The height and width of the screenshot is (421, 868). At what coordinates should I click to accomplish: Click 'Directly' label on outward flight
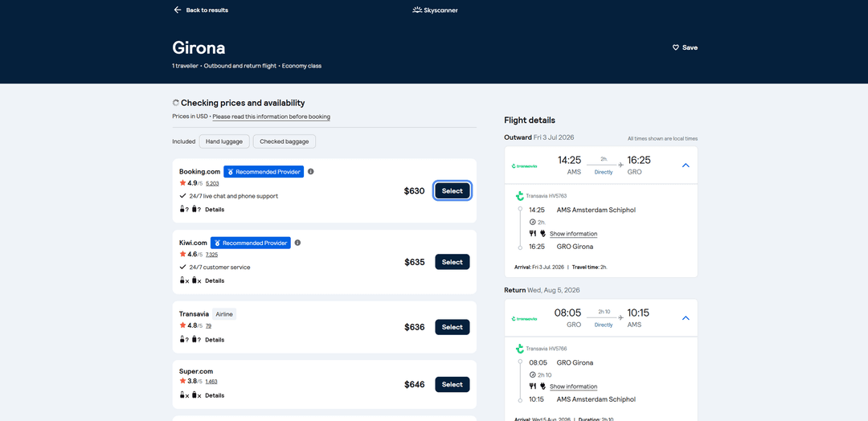coord(604,172)
